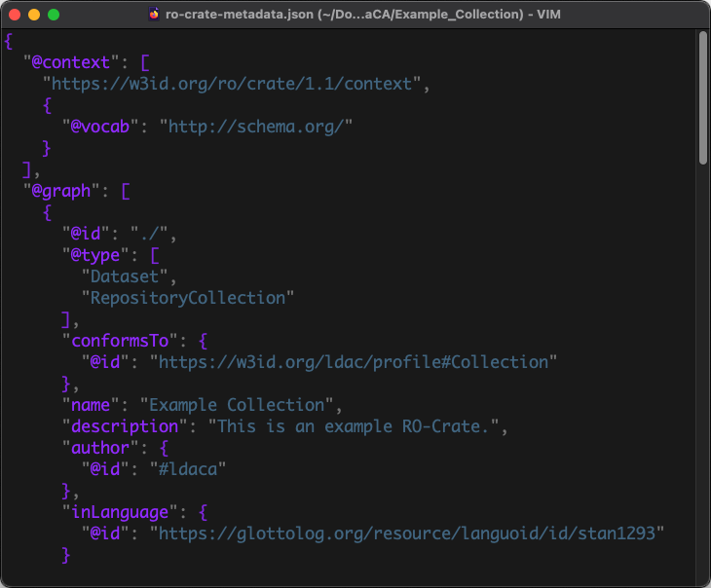Click the "author" key
Image resolution: width=711 pixels, height=588 pixels.
tap(100, 448)
